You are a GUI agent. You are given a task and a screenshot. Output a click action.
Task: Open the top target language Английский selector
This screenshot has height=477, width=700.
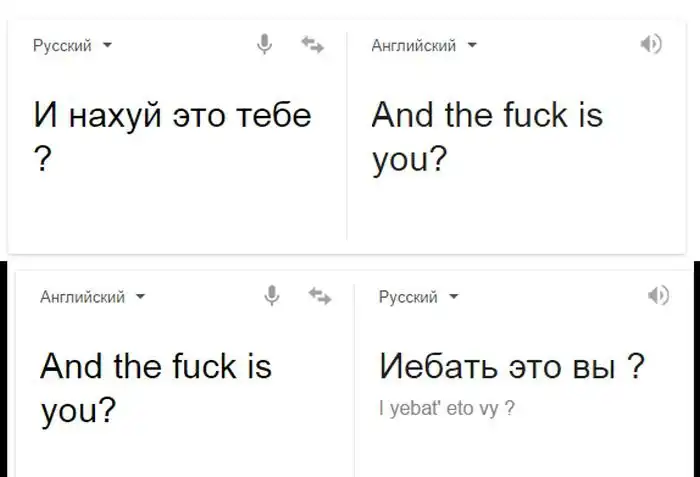[413, 46]
